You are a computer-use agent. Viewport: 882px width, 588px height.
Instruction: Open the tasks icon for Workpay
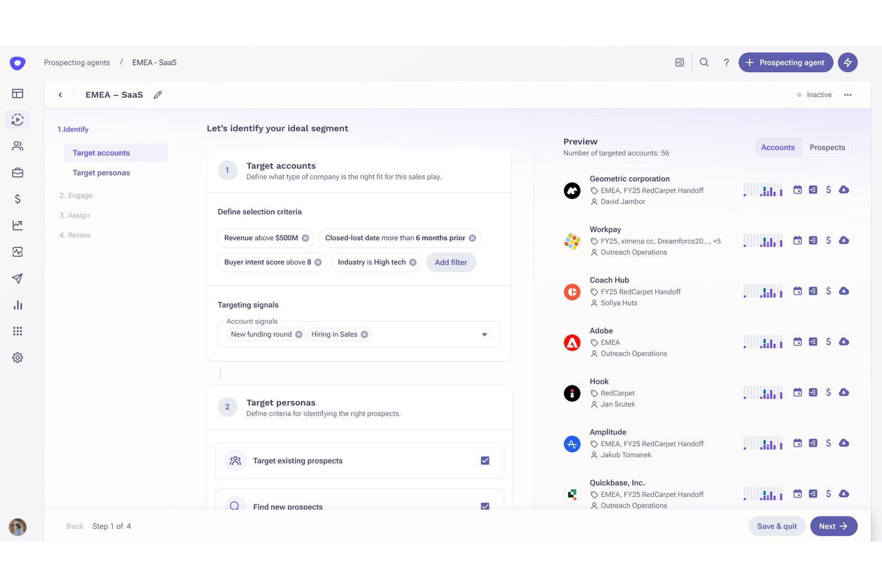813,241
